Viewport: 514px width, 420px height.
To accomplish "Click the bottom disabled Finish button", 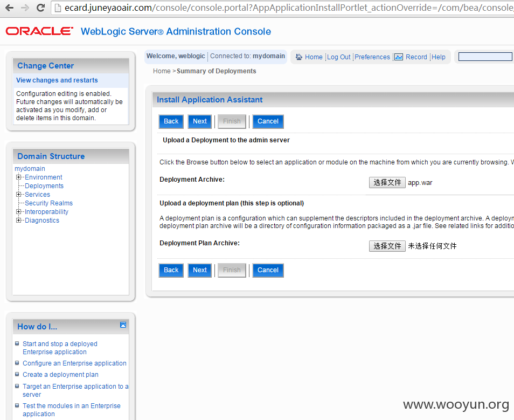I will pos(232,270).
